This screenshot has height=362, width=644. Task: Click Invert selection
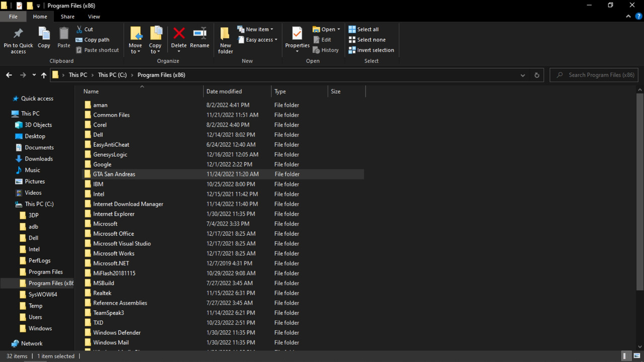(371, 50)
